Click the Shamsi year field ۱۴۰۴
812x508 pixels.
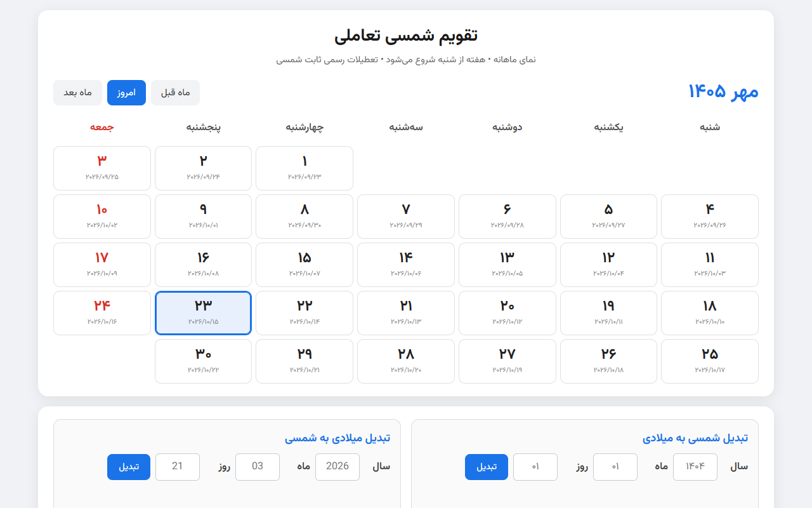coord(695,467)
